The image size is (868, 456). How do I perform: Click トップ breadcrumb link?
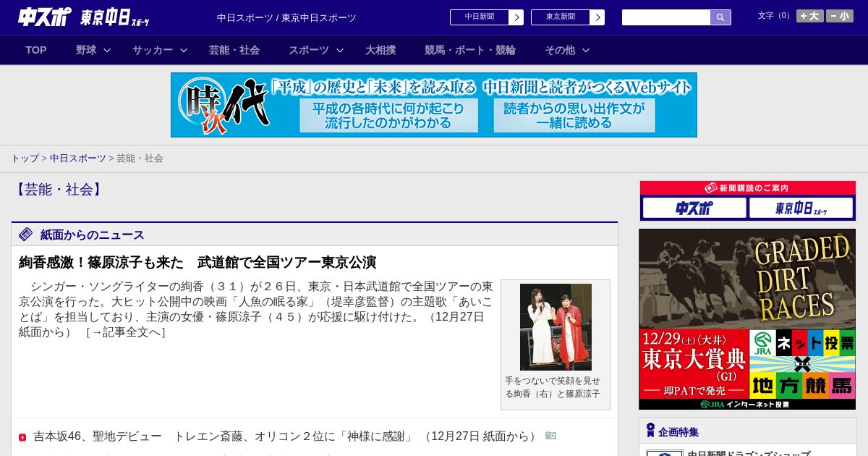coord(25,158)
